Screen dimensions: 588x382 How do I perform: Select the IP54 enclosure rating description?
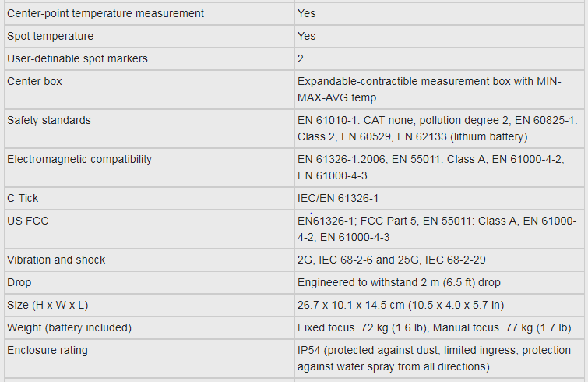434,359
